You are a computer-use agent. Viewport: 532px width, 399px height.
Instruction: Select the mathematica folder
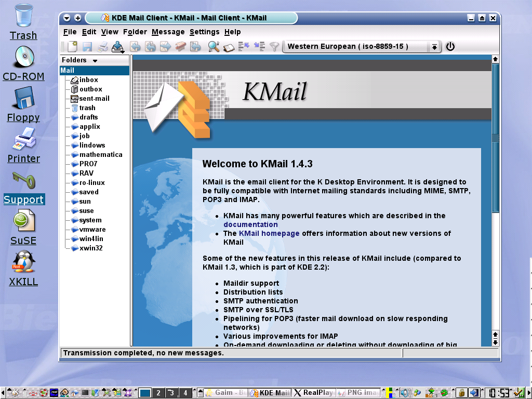101,154
